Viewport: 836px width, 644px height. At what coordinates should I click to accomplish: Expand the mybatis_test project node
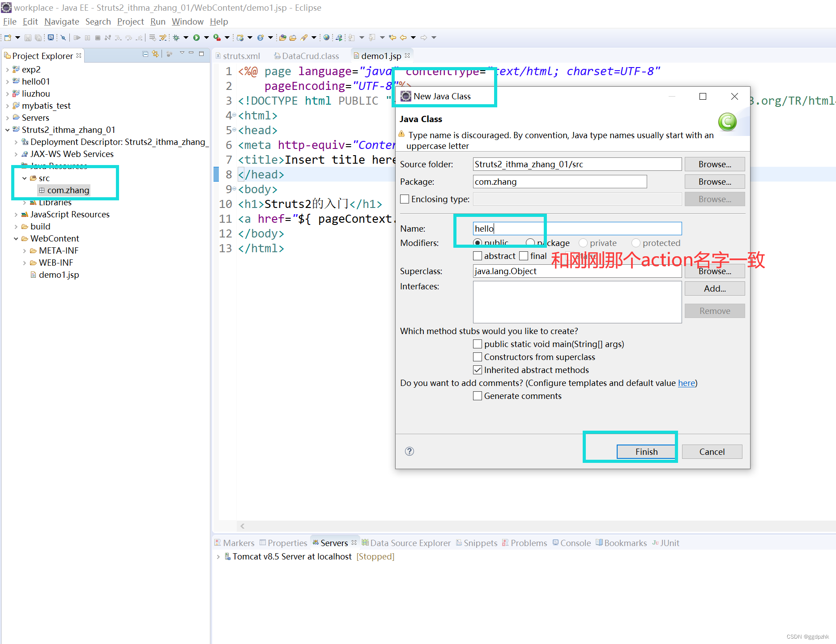point(7,106)
